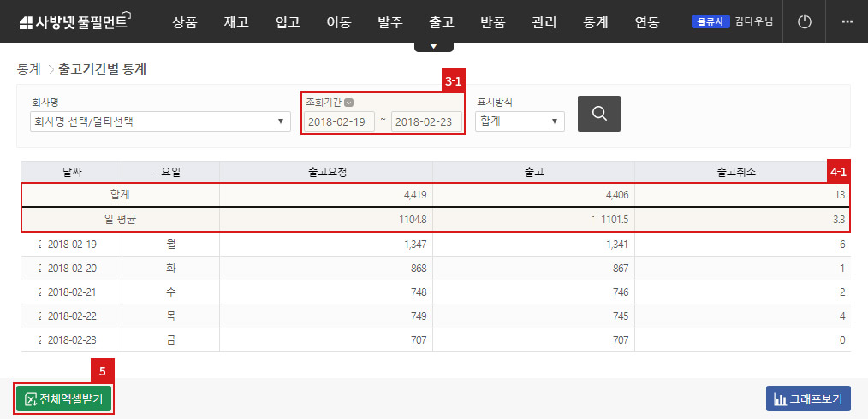Image resolution: width=868 pixels, height=419 pixels.
Task: Click the 그래프보기 button
Action: point(808,399)
